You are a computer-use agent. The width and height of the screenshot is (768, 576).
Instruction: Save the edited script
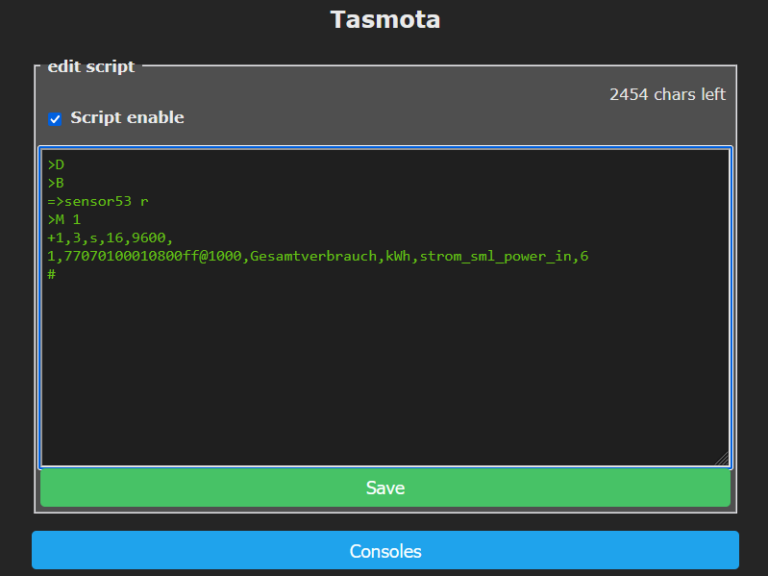coord(385,488)
